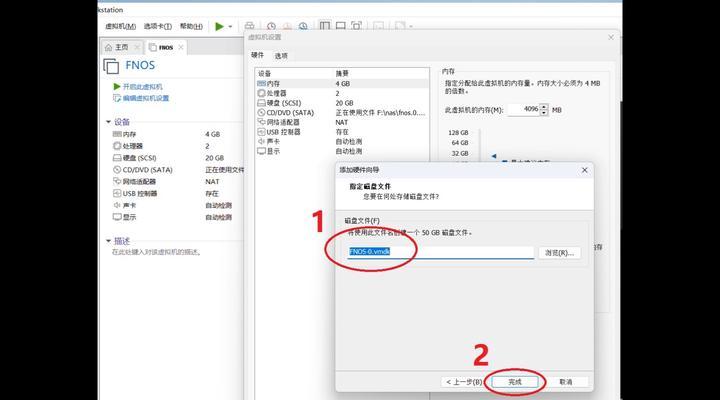Click the send Ctrl+Alt+Del toolbar icon
The height and width of the screenshot is (400, 720).
[249, 26]
